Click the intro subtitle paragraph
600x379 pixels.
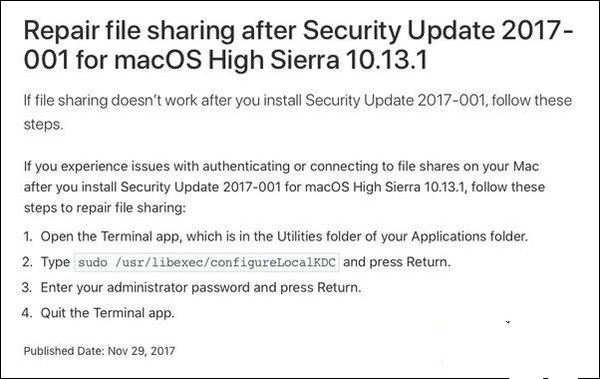pos(298,112)
